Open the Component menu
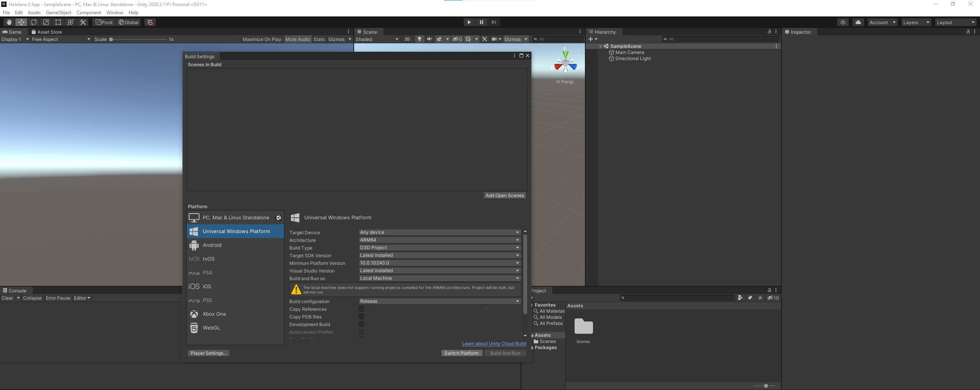Image resolution: width=980 pixels, height=390 pixels. 89,13
